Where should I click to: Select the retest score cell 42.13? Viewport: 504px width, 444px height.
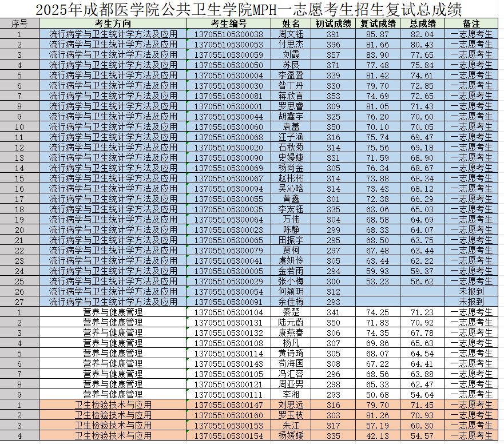[x=378, y=435]
